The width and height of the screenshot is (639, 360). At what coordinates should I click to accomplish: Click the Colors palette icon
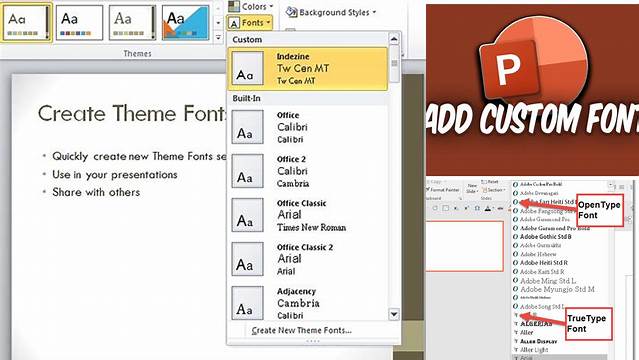tap(234, 6)
